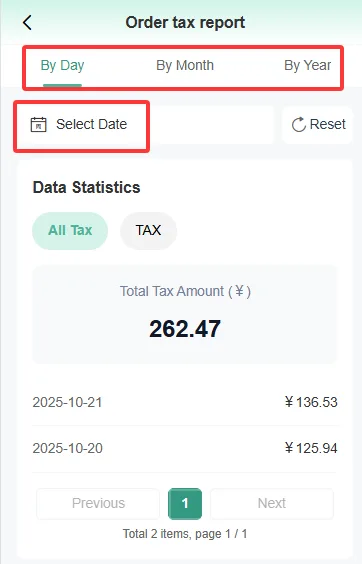The height and width of the screenshot is (564, 362).
Task: Switch to the By Day tab
Action: (62, 66)
